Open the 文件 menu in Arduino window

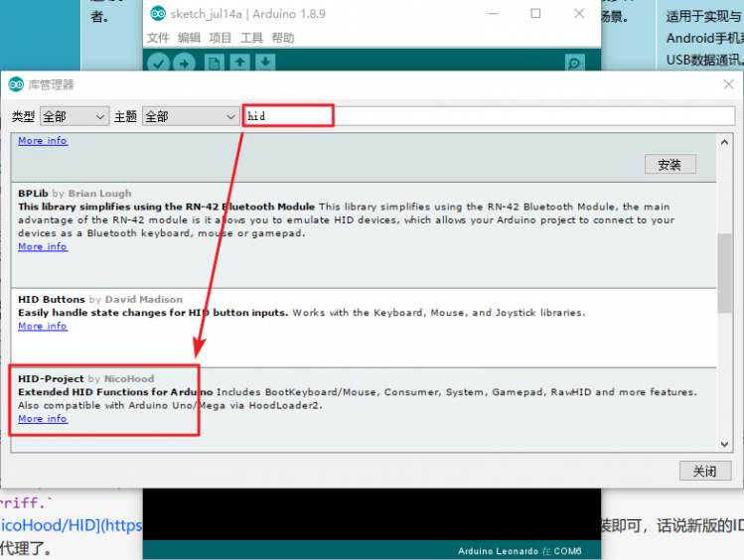(x=158, y=38)
